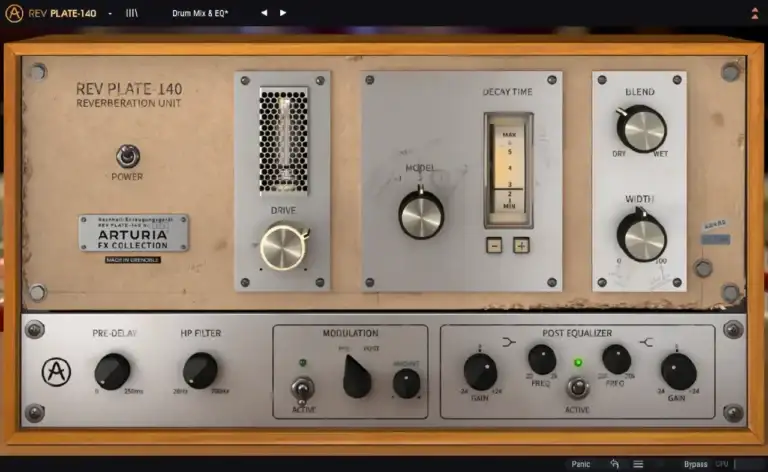Open the preset browser library icon
Image resolution: width=768 pixels, height=472 pixels.
point(132,13)
